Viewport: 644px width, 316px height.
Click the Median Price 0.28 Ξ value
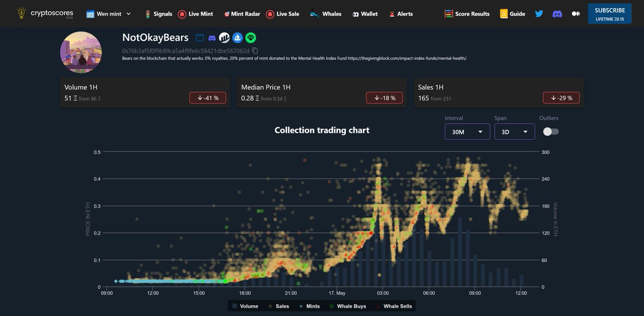click(x=251, y=98)
